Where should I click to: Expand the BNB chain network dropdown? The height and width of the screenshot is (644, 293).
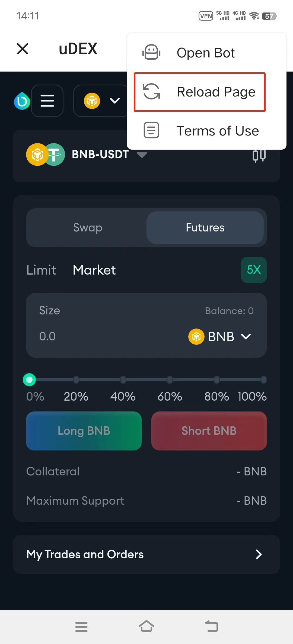click(x=101, y=101)
